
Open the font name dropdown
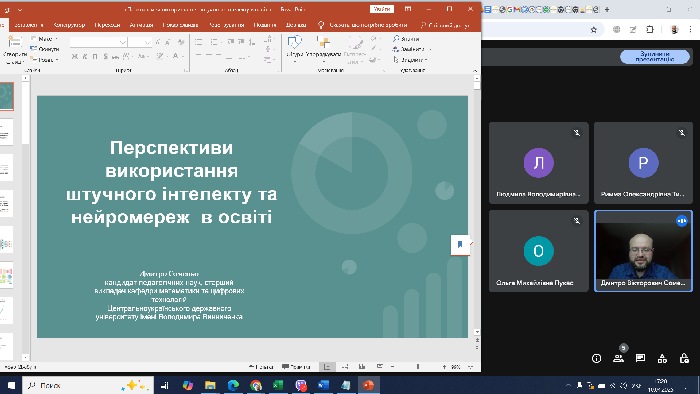[123, 42]
